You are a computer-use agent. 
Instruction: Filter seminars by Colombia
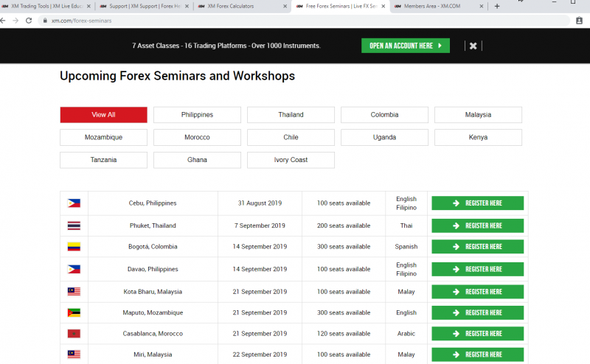coord(384,115)
